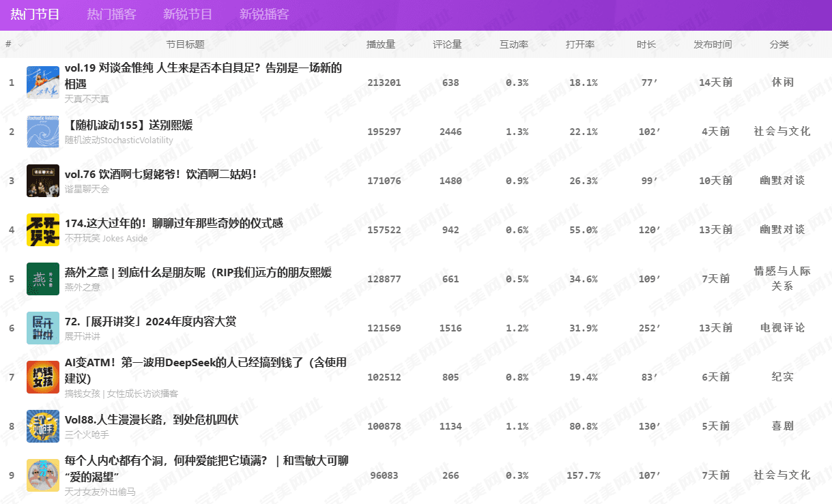Select comment count 1480

click(450, 181)
